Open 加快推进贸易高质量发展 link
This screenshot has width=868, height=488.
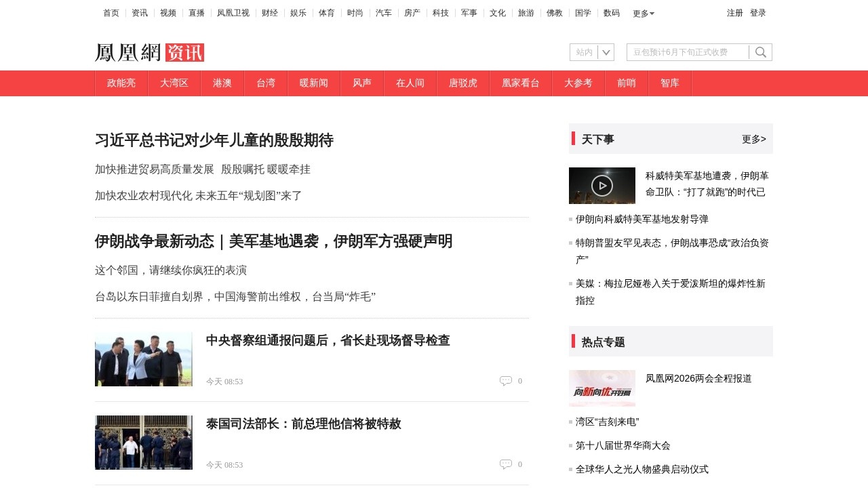click(155, 169)
